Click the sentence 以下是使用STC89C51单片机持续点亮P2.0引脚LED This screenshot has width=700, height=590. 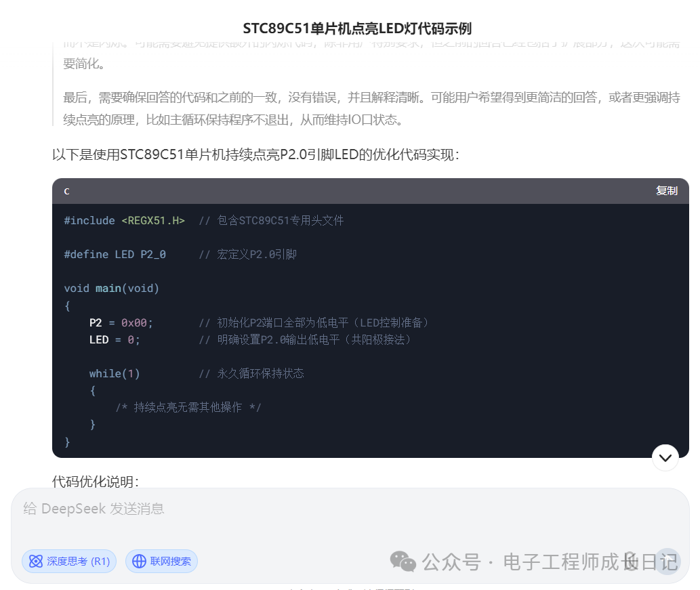click(255, 155)
